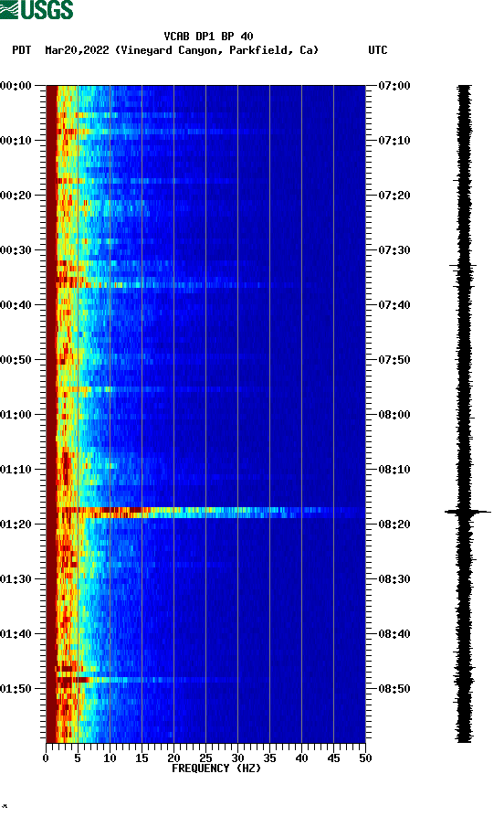Click the '00:40' PDT time label
The height and width of the screenshot is (816, 504).
[x=16, y=305]
